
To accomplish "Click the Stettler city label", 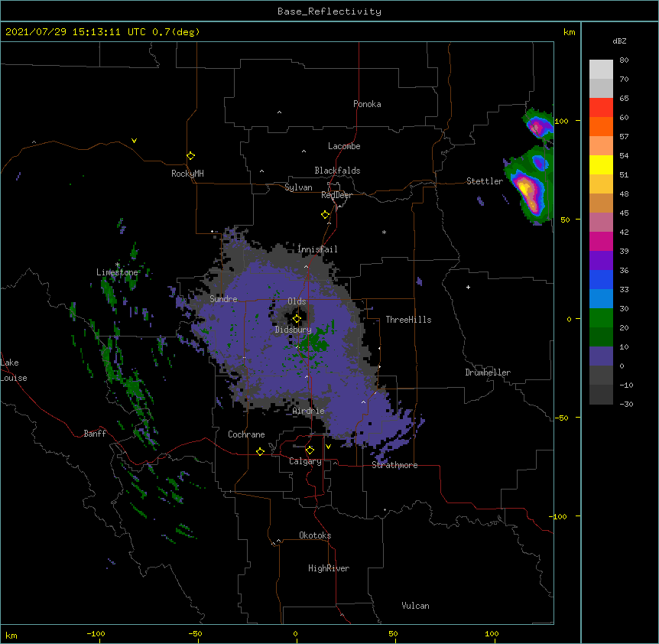I will pyautogui.click(x=484, y=181).
